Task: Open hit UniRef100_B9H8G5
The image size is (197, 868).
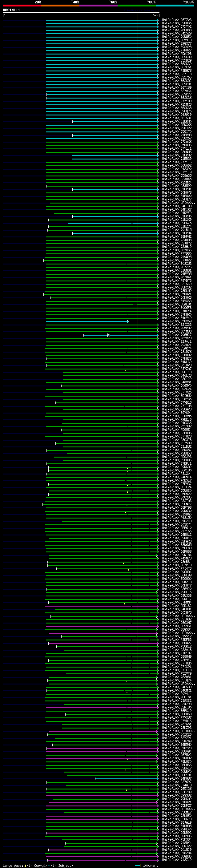Action: point(177,23)
